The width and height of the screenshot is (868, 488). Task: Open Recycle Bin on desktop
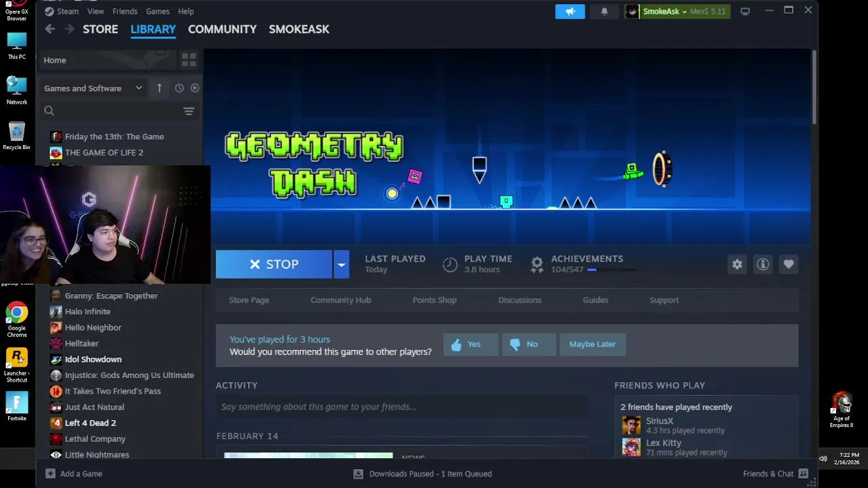point(17,136)
